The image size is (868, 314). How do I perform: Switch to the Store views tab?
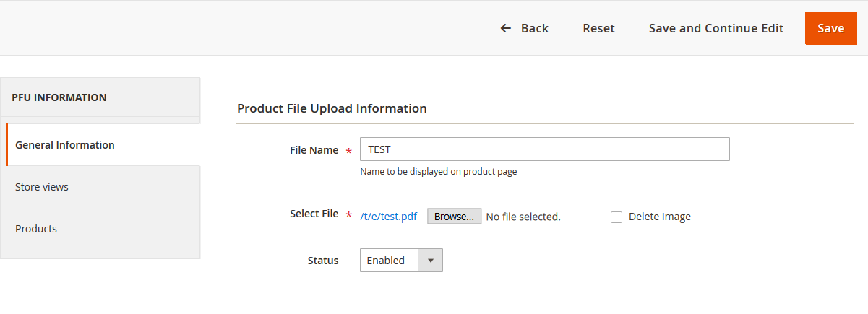pyautogui.click(x=100, y=187)
